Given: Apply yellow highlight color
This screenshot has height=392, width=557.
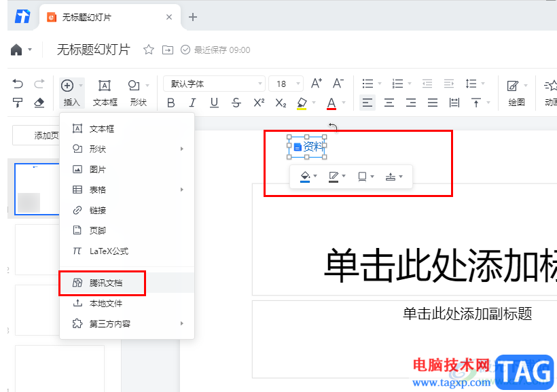Looking at the screenshot, I should [302, 103].
